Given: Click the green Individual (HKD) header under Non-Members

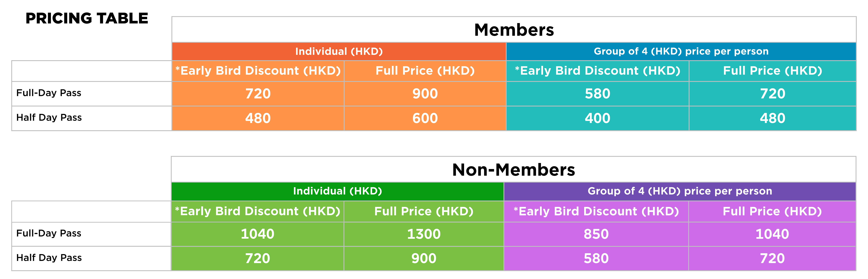Looking at the screenshot, I should pyautogui.click(x=337, y=191).
